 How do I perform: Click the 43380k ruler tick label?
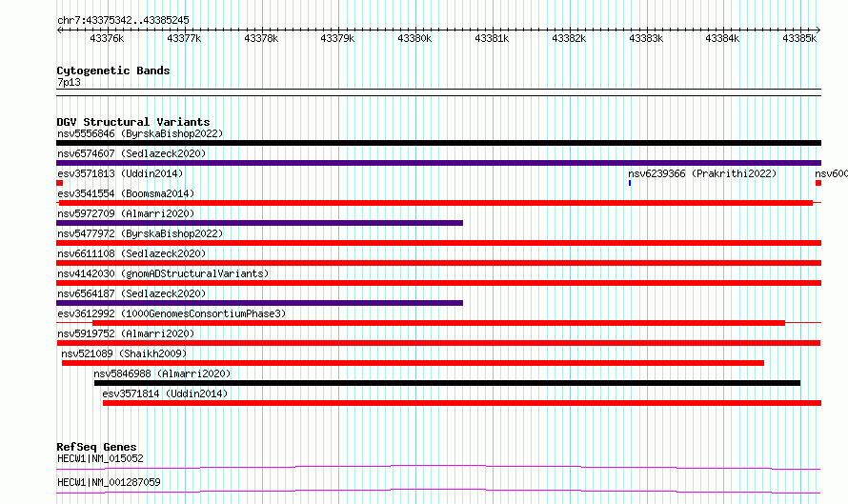click(414, 39)
